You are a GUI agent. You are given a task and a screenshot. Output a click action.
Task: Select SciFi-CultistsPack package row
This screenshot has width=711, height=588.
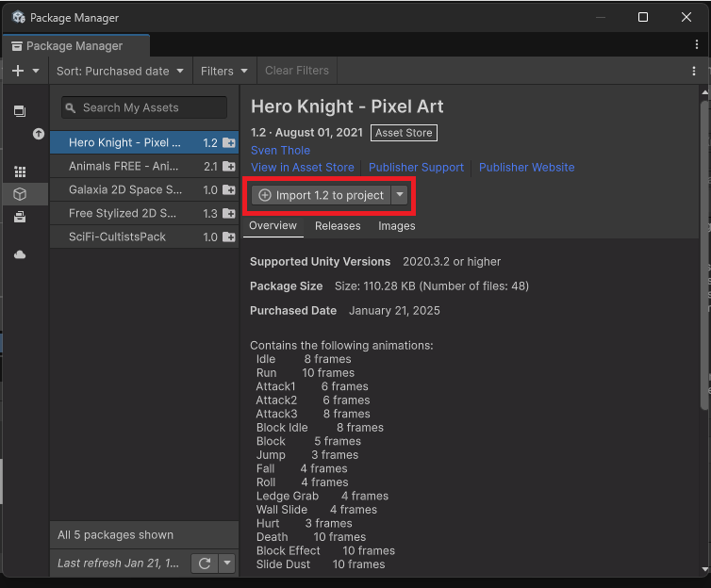(144, 237)
